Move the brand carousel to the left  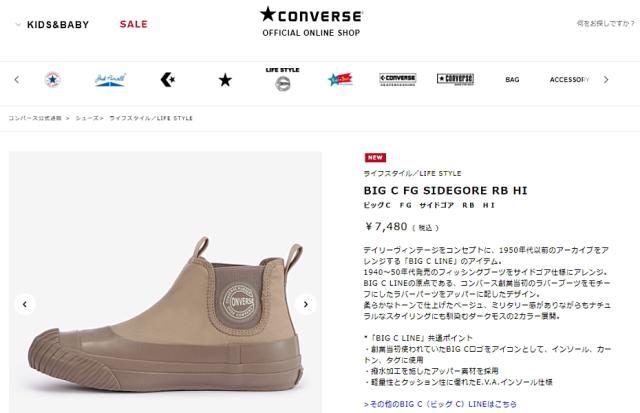[17, 80]
